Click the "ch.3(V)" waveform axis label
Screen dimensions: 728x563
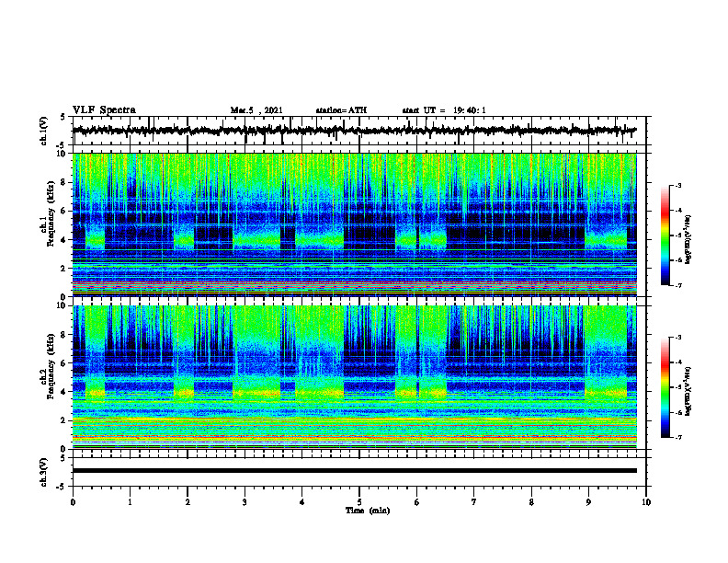(x=43, y=472)
